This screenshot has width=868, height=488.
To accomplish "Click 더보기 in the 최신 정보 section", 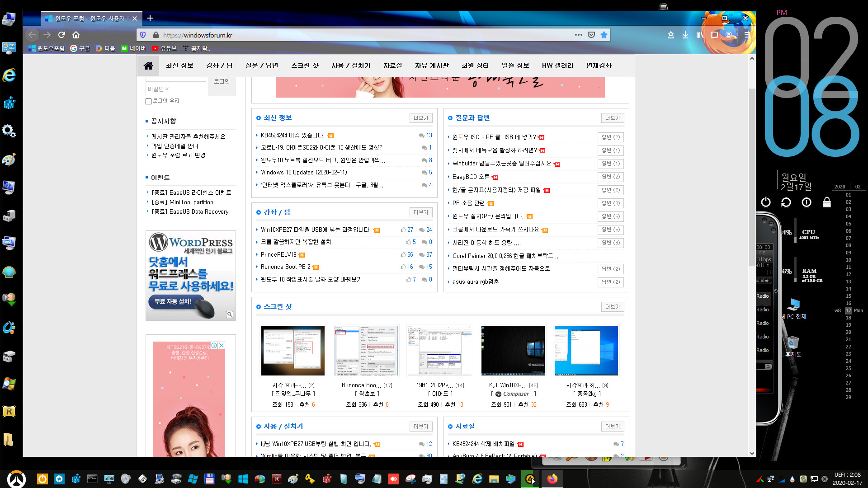I will point(421,118).
